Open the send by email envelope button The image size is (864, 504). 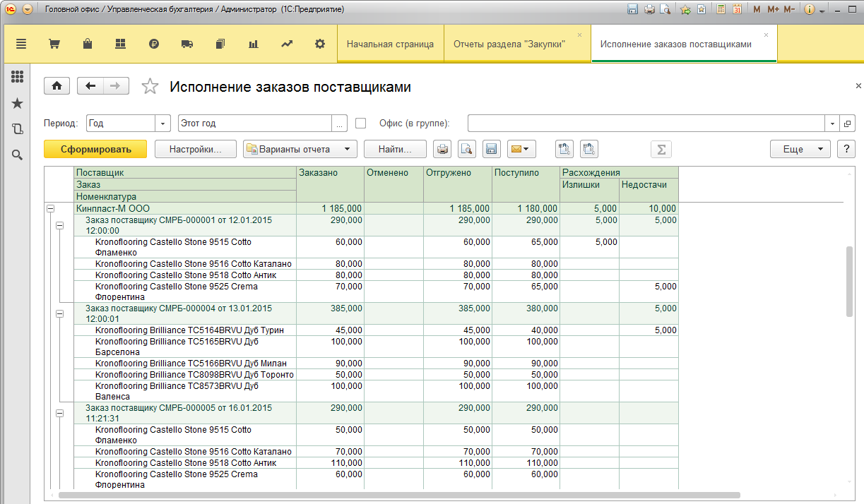tap(521, 149)
